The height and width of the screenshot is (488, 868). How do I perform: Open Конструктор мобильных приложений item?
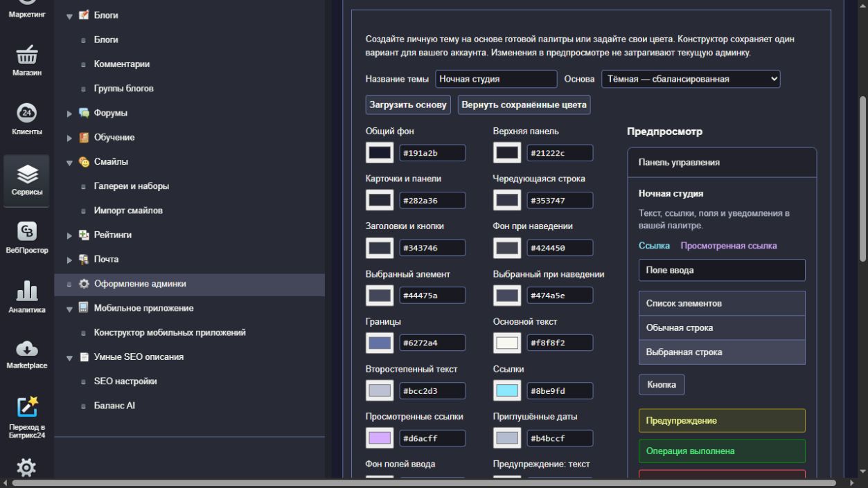(x=170, y=333)
